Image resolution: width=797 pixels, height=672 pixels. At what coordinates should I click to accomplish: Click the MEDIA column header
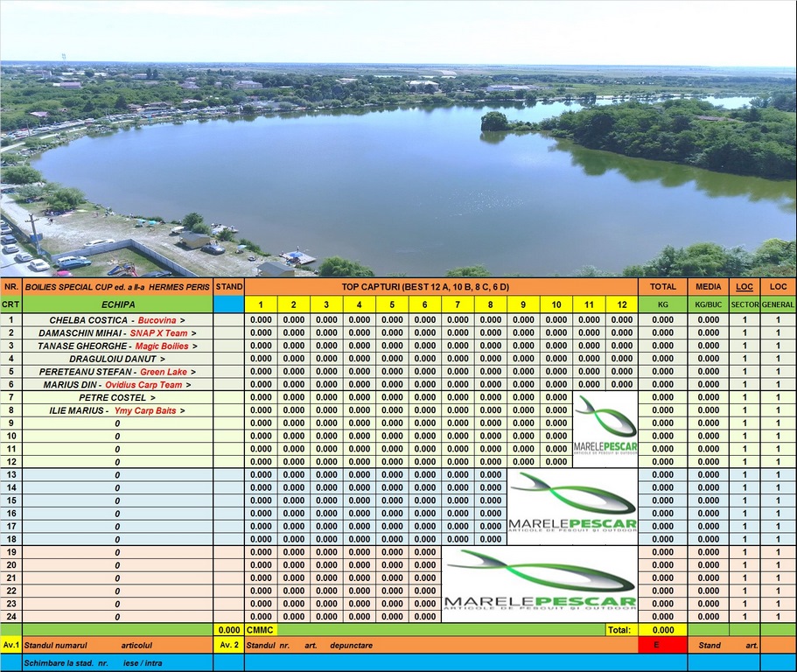(708, 286)
